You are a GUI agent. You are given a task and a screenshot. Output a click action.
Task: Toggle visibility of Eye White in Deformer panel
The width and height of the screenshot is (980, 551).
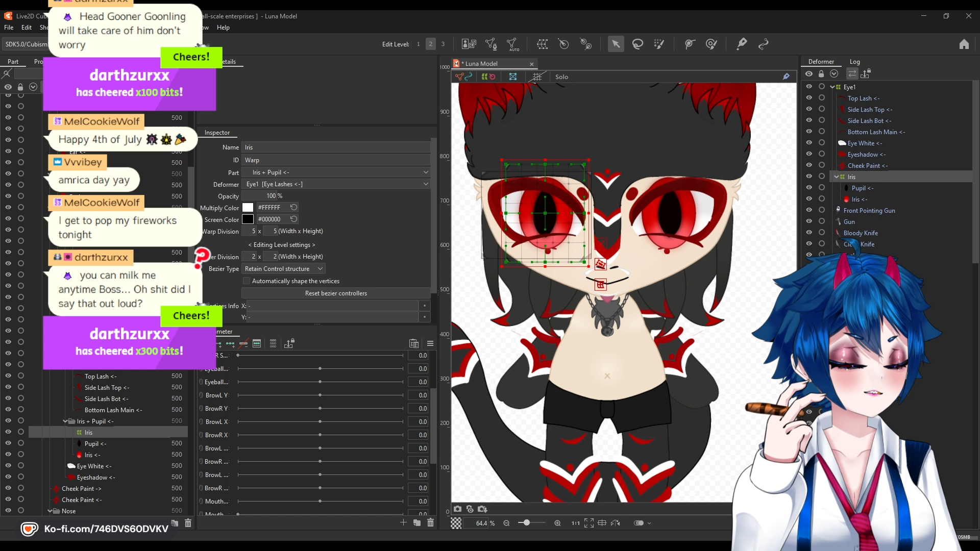[809, 143]
